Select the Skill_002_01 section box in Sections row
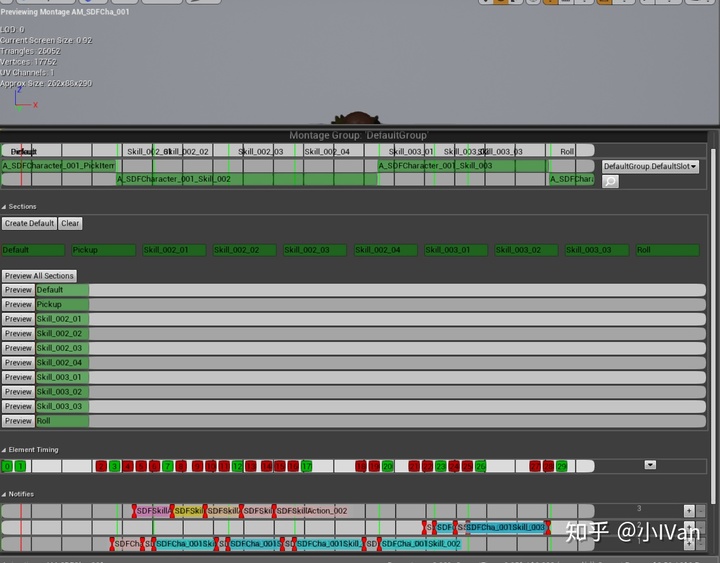Image resolution: width=720 pixels, height=563 pixels. 174,250
